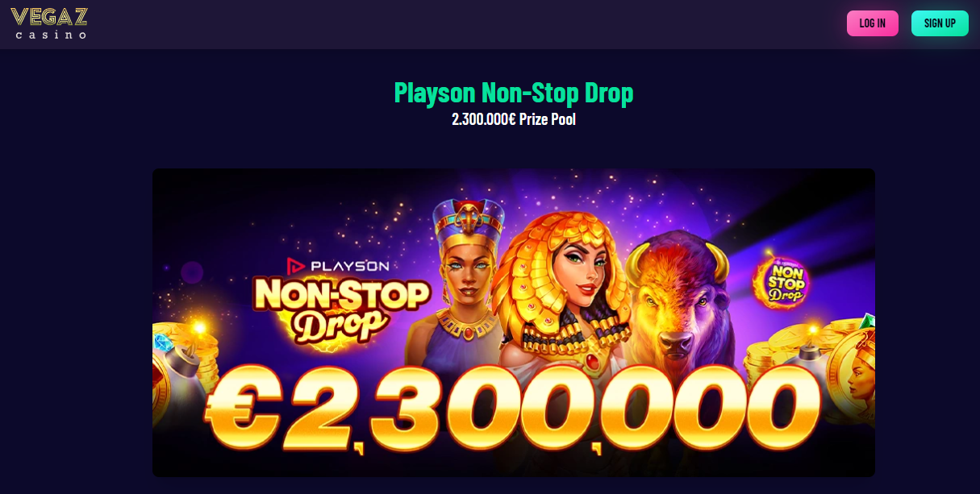Viewport: 980px width, 494px height.
Task: Click the 'casino' word under the Vegaz logo
Action: [x=51, y=35]
